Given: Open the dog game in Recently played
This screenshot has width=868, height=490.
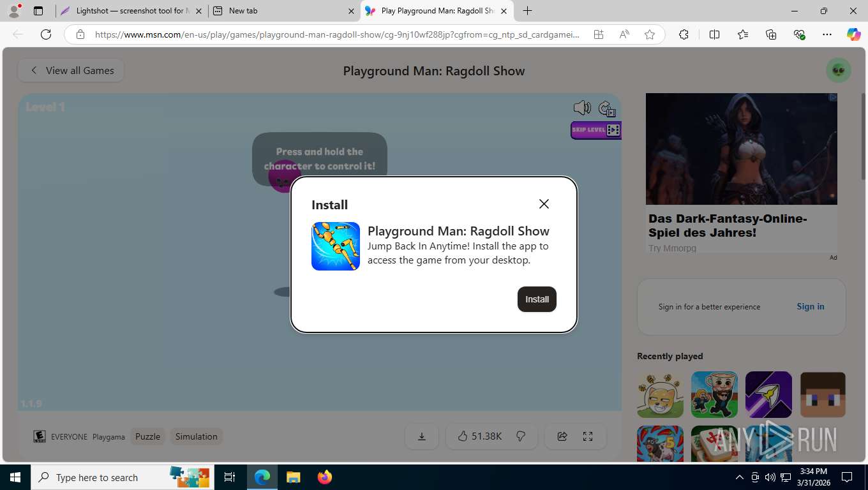Looking at the screenshot, I should point(660,395).
